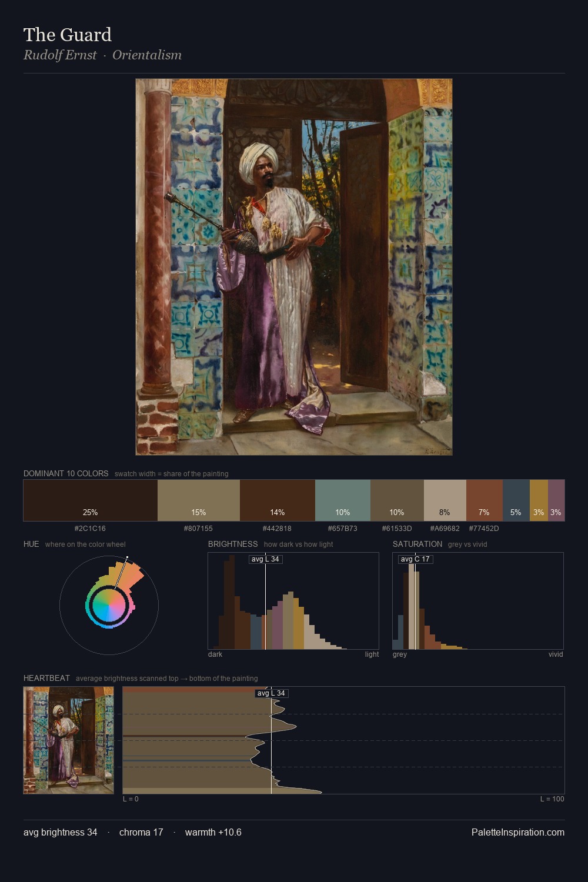Open the PaletteInspiration.com link
The image size is (588, 882).
tap(518, 832)
